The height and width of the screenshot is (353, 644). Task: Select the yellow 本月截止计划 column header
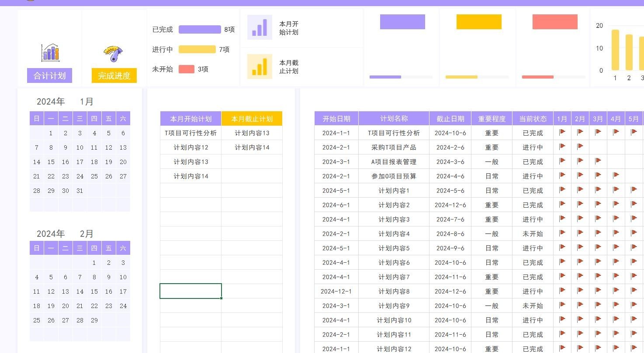click(x=252, y=119)
